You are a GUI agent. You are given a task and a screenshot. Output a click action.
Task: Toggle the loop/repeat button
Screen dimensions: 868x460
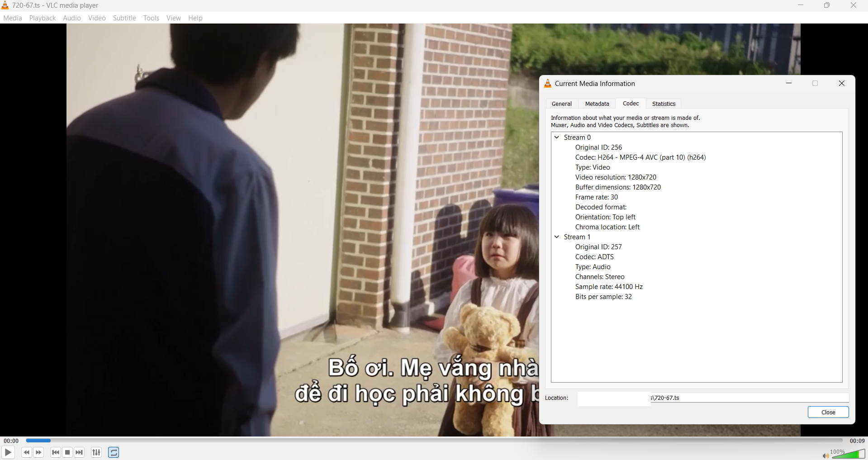tap(114, 452)
